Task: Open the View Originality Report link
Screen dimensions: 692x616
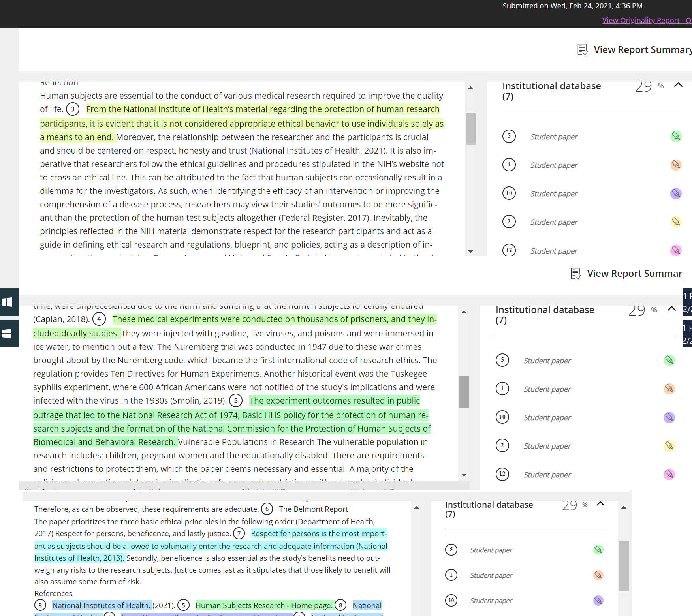Action: pyautogui.click(x=647, y=20)
